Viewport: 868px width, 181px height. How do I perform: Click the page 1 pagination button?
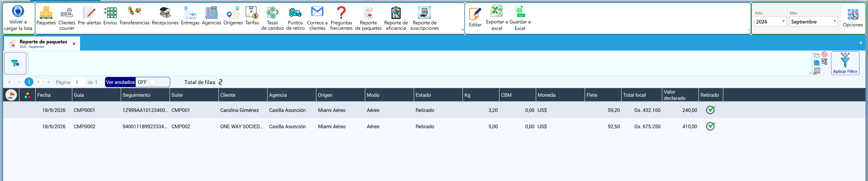coord(29,82)
